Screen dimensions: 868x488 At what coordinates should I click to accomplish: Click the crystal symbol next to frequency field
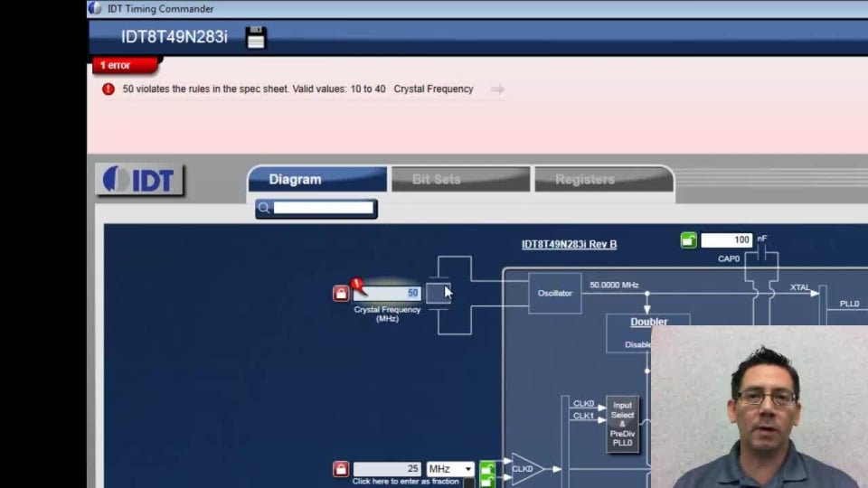439,293
